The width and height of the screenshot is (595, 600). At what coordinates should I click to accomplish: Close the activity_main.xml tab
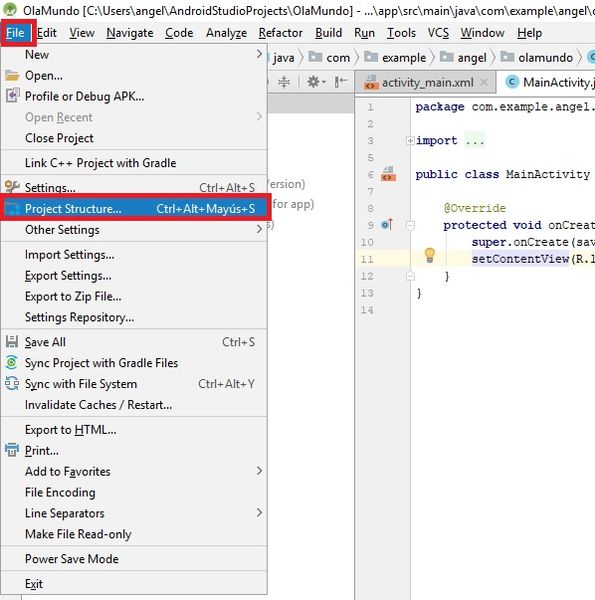(x=484, y=82)
